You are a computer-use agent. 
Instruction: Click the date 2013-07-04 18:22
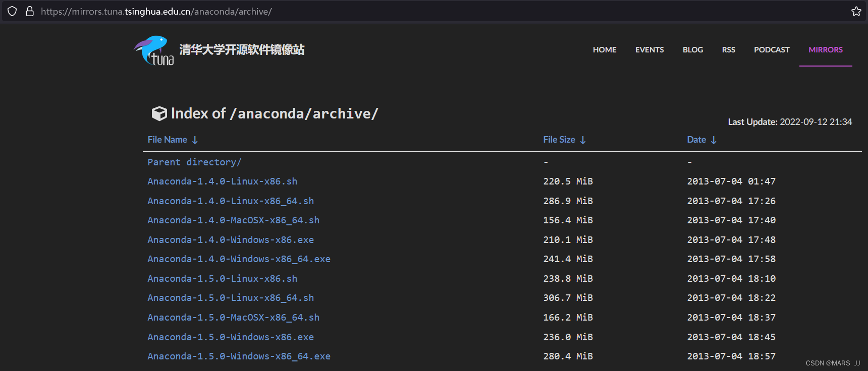click(x=731, y=298)
